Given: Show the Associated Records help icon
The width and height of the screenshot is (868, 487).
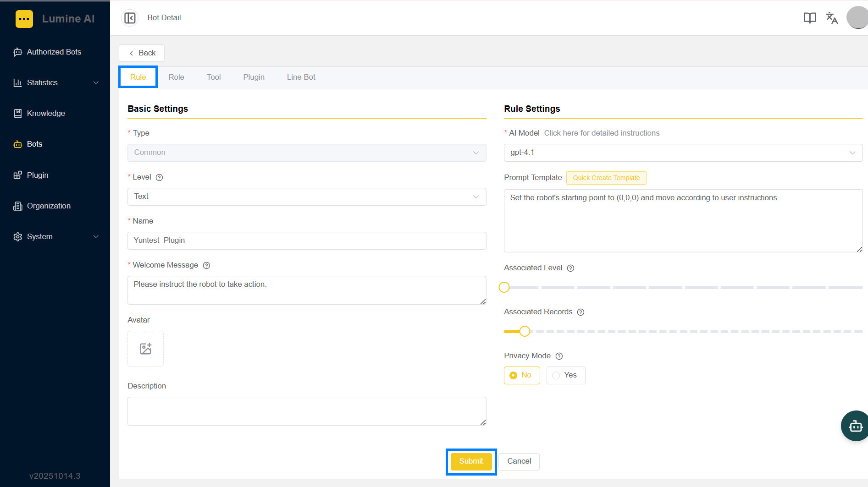Looking at the screenshot, I should [x=581, y=312].
